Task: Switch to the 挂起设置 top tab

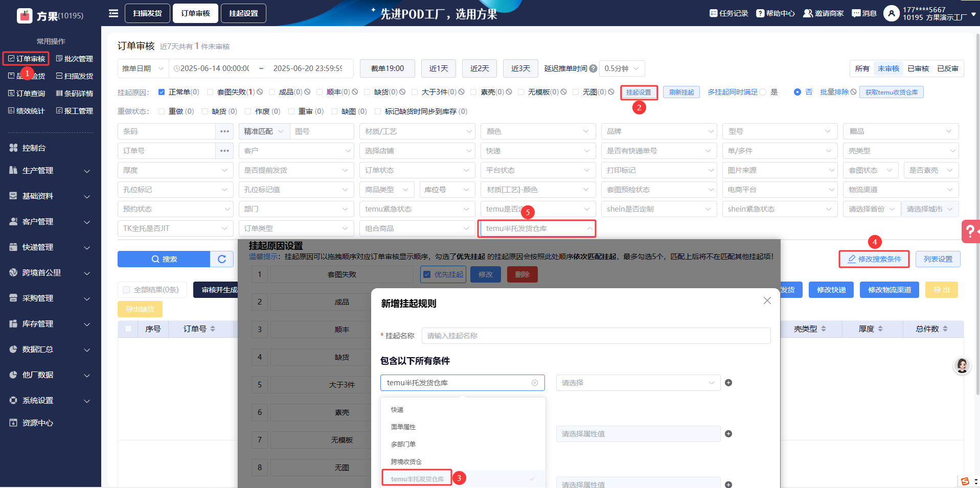Action: click(243, 13)
